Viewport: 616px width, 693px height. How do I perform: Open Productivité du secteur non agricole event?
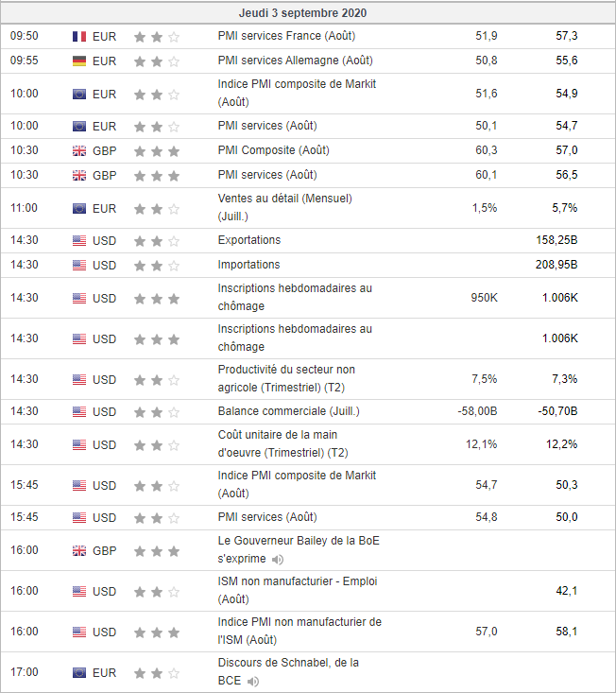pos(286,378)
